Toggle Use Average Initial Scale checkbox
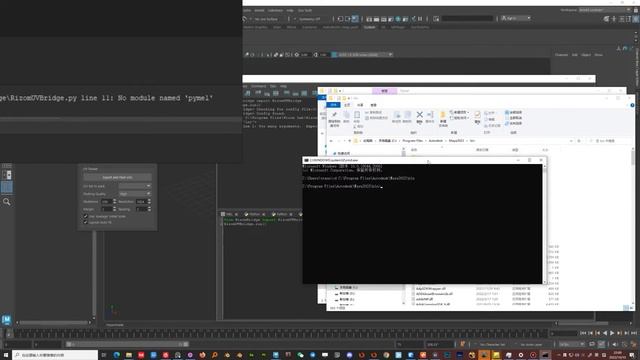The width and height of the screenshot is (640, 360). pos(86,216)
